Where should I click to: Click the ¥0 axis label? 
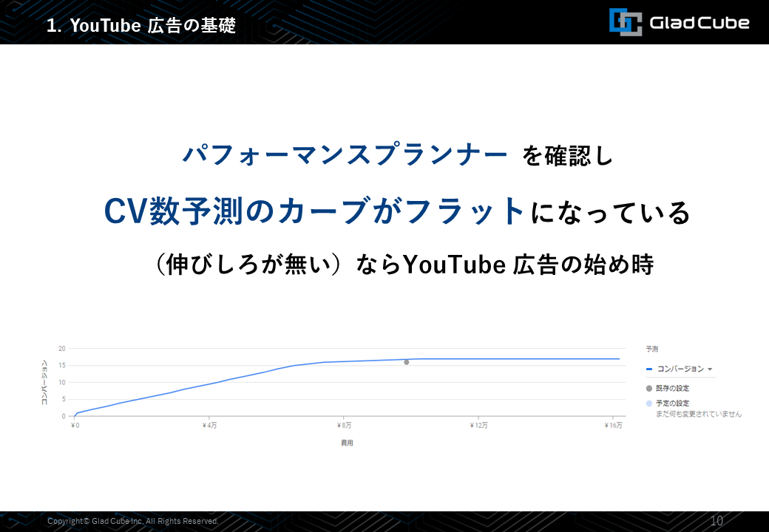75,425
